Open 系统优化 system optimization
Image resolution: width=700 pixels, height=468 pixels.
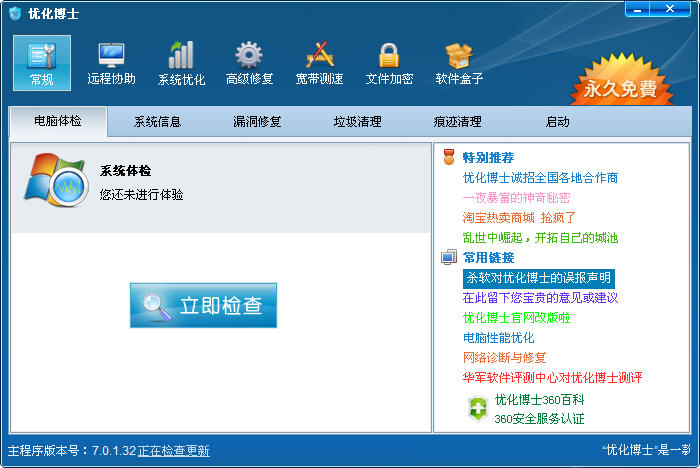(x=181, y=63)
